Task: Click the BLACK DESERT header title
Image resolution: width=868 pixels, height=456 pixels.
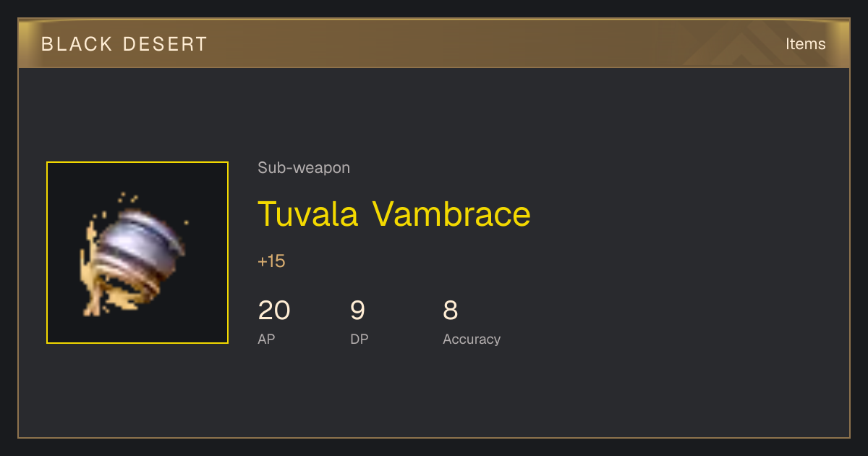Action: click(x=124, y=44)
